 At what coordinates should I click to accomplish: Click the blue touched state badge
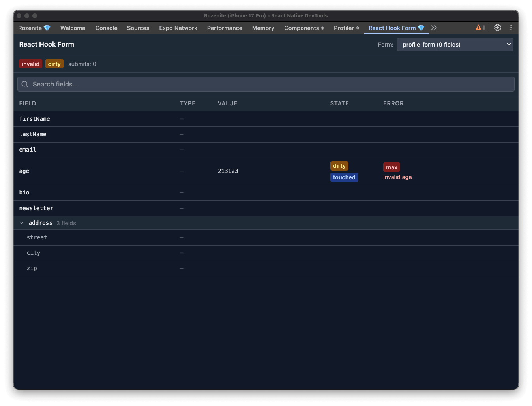coord(344,177)
